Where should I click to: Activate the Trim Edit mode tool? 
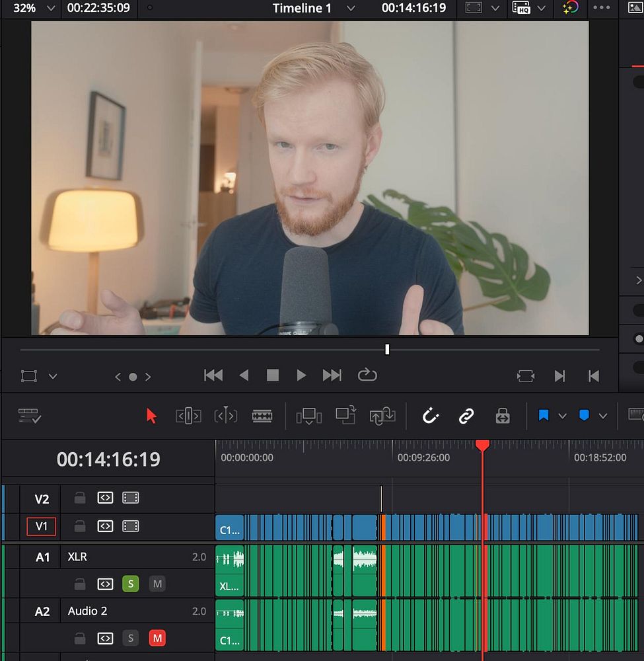[188, 416]
